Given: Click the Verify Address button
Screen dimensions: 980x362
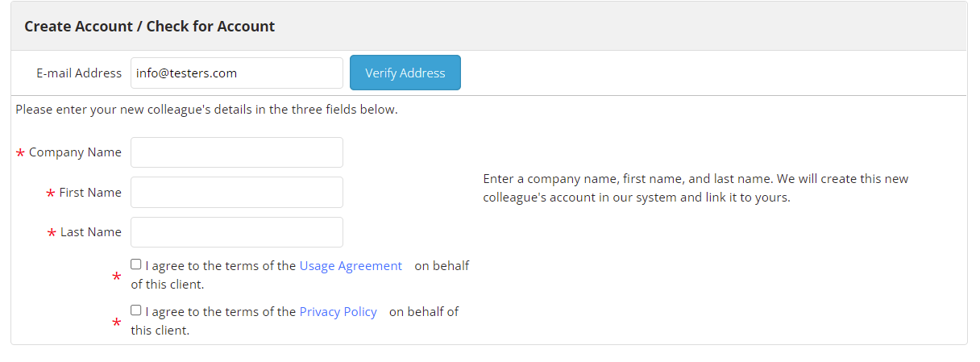Looking at the screenshot, I should (405, 73).
